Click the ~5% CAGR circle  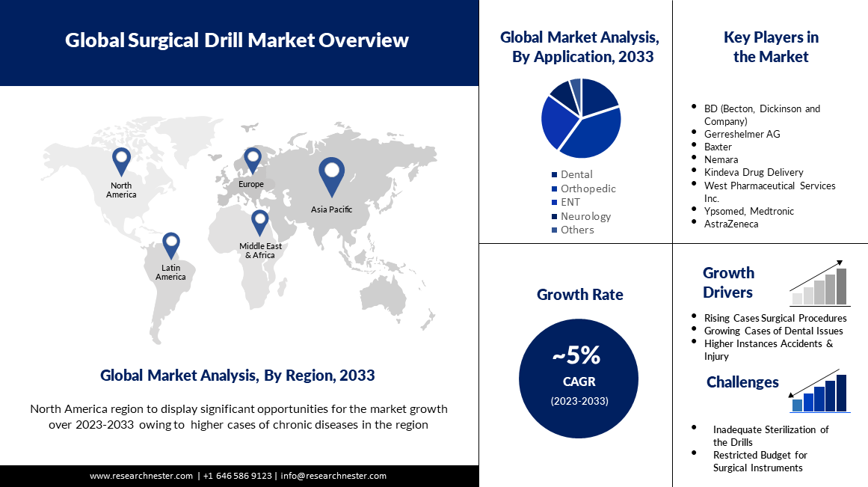click(x=580, y=378)
